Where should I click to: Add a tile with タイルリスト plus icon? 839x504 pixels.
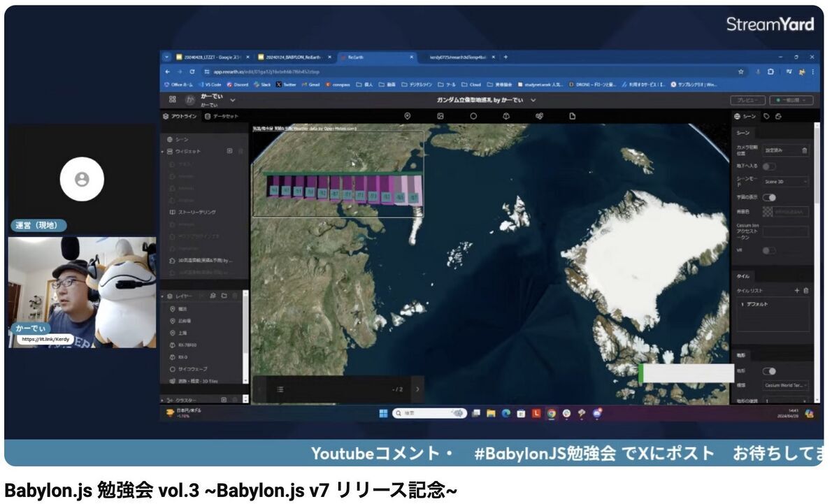click(796, 290)
